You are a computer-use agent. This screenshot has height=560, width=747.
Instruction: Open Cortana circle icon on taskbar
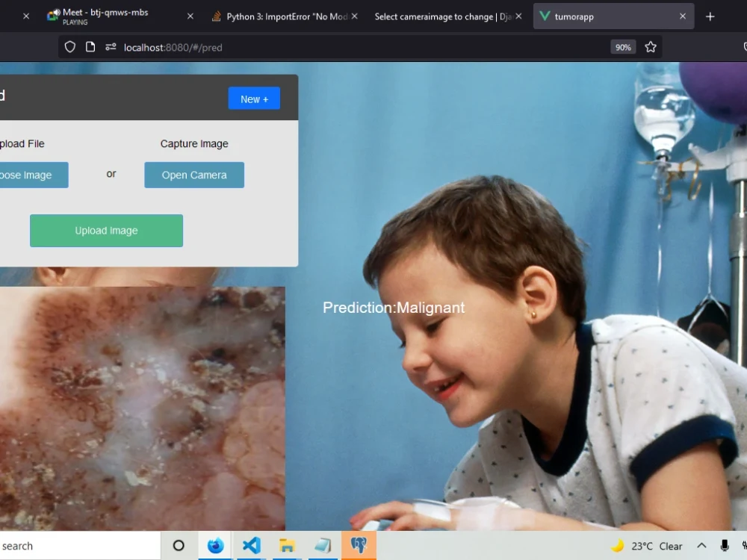(179, 546)
